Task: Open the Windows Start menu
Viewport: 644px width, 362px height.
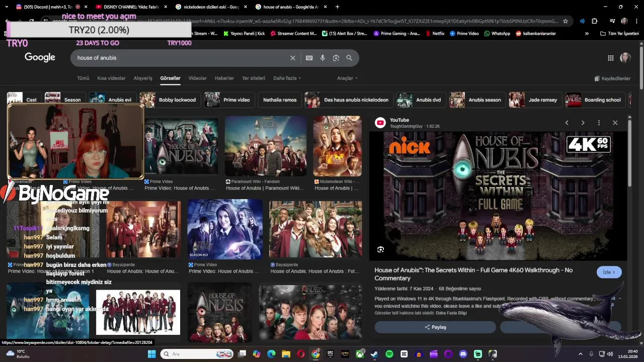Action: 151,354
